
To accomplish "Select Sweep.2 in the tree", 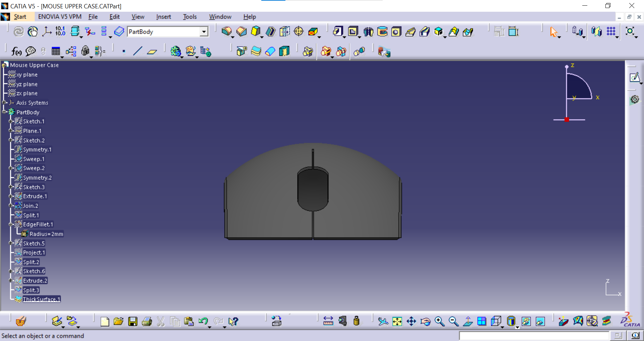I will click(x=34, y=168).
